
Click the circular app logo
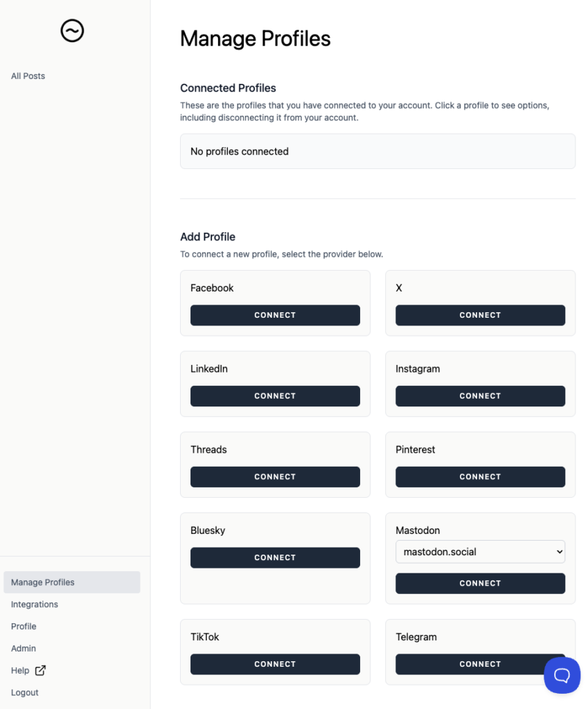pyautogui.click(x=72, y=30)
